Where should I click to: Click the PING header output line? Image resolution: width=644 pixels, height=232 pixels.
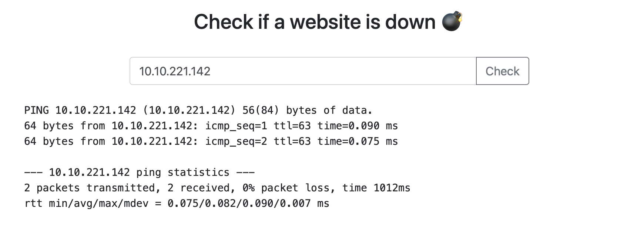point(198,110)
